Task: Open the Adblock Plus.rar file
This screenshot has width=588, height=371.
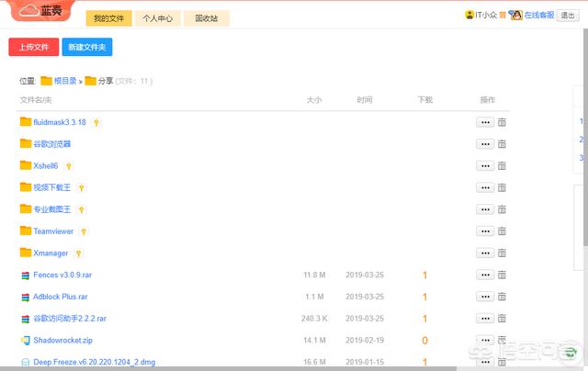Action: point(61,297)
